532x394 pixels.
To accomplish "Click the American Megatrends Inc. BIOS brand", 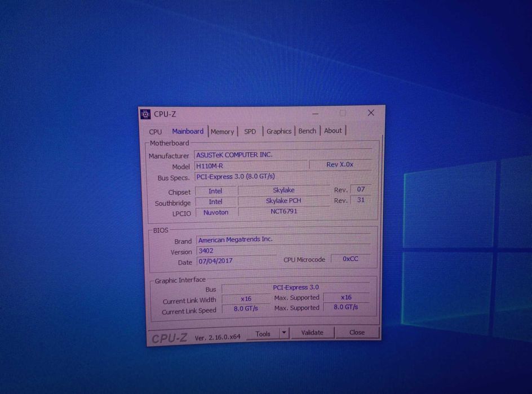I will [283, 239].
